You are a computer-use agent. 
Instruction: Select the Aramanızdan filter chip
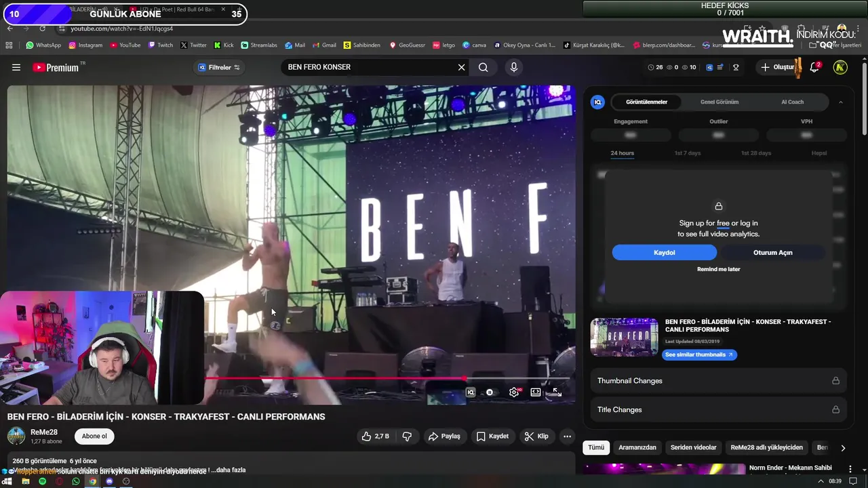pos(637,447)
